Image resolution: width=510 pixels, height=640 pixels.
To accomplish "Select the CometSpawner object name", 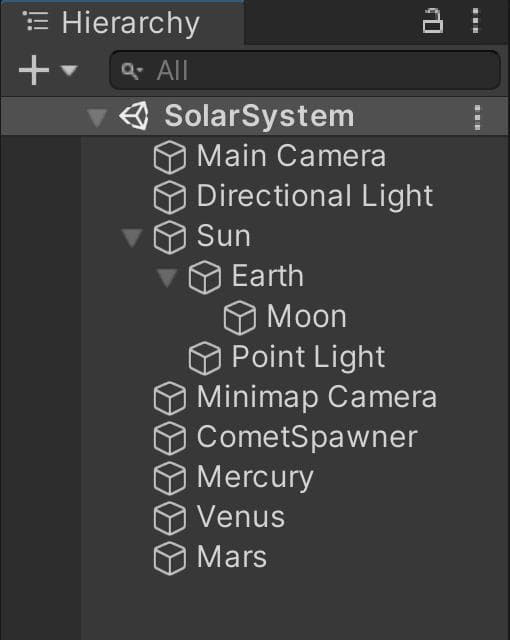I will (x=307, y=438).
